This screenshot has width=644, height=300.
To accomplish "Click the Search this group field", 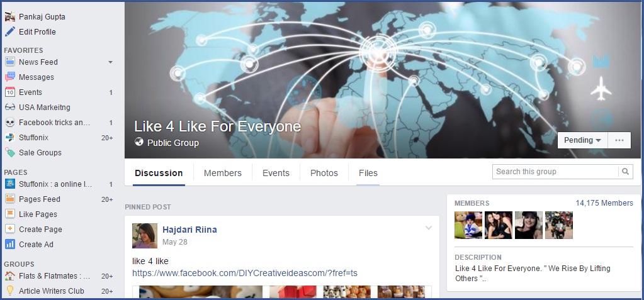I will click(x=556, y=172).
